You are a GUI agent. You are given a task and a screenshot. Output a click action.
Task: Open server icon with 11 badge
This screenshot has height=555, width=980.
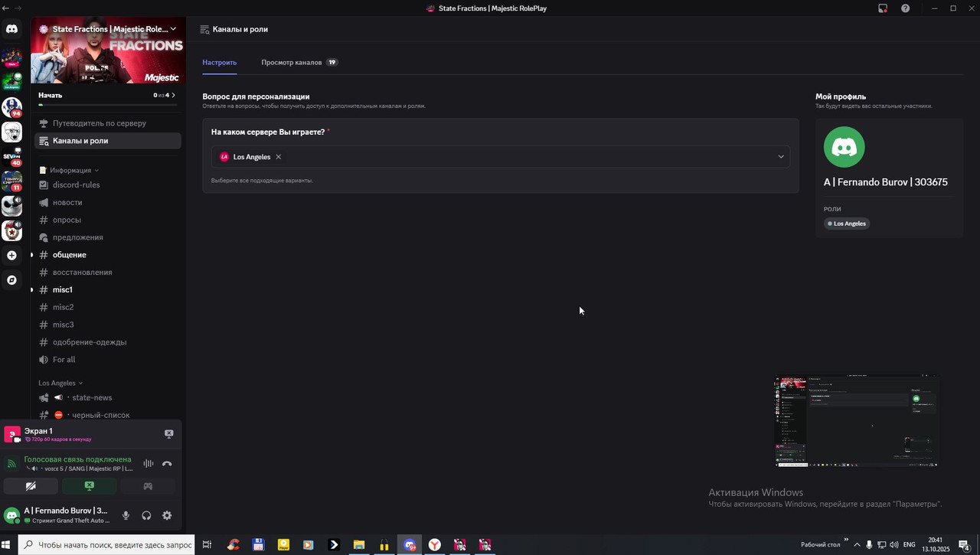tap(11, 181)
